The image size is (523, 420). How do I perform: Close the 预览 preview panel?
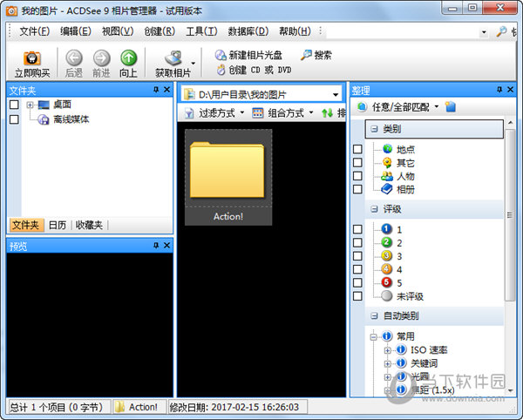pyautogui.click(x=167, y=245)
